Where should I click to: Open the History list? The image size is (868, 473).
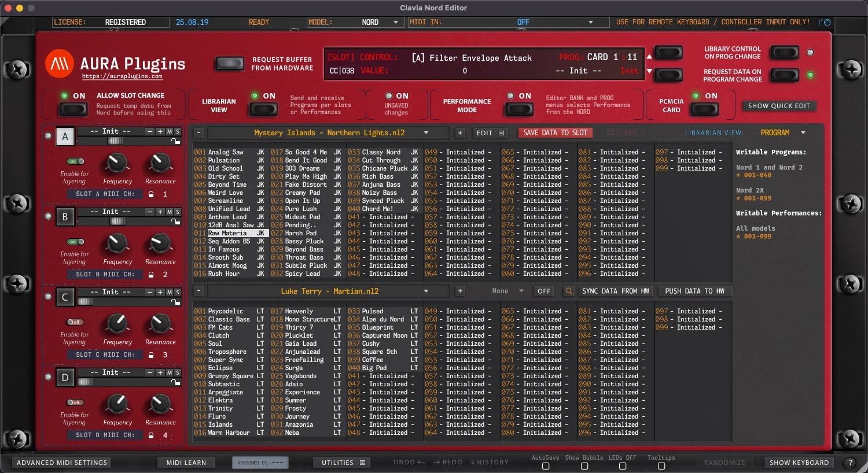(490, 463)
